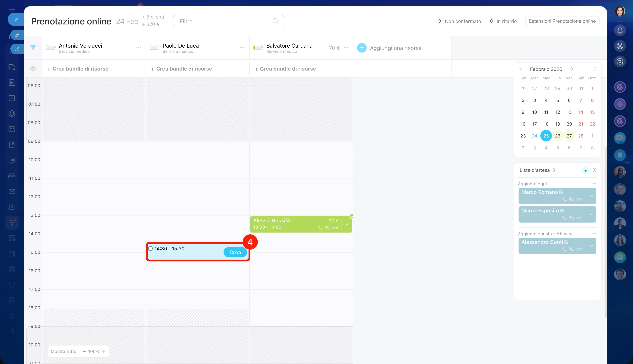The height and width of the screenshot is (364, 633).
Task: Click the mail icon in the left sidebar
Action: pyautogui.click(x=12, y=191)
